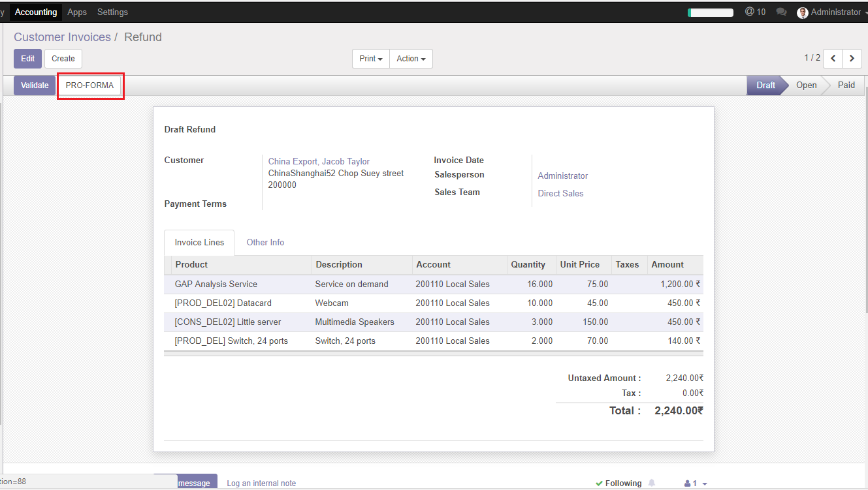
Task: Go to the previous record arrow
Action: [832, 58]
